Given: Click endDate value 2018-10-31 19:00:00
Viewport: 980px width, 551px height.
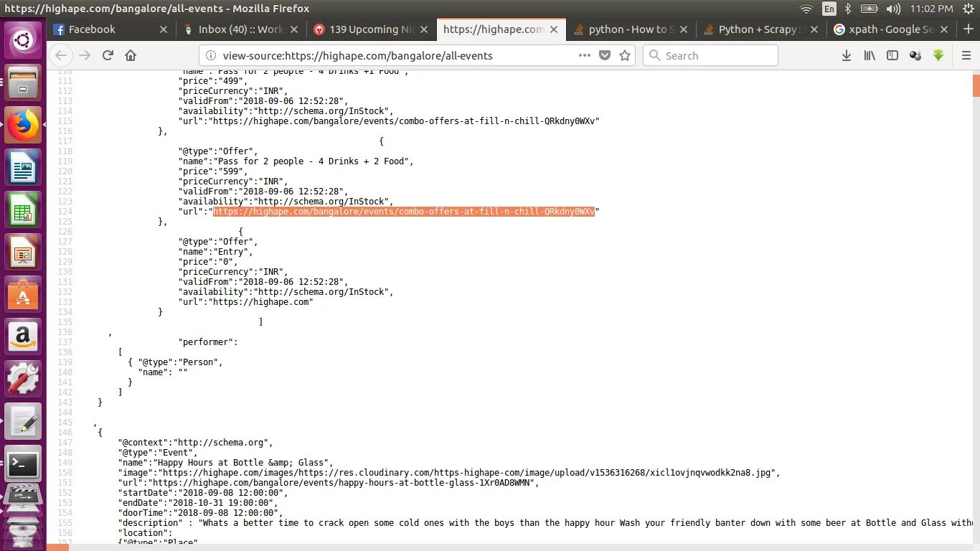Looking at the screenshot, I should click(220, 503).
